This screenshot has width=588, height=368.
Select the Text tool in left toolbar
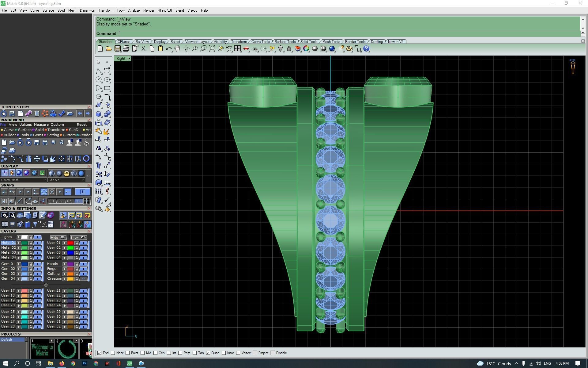click(99, 166)
